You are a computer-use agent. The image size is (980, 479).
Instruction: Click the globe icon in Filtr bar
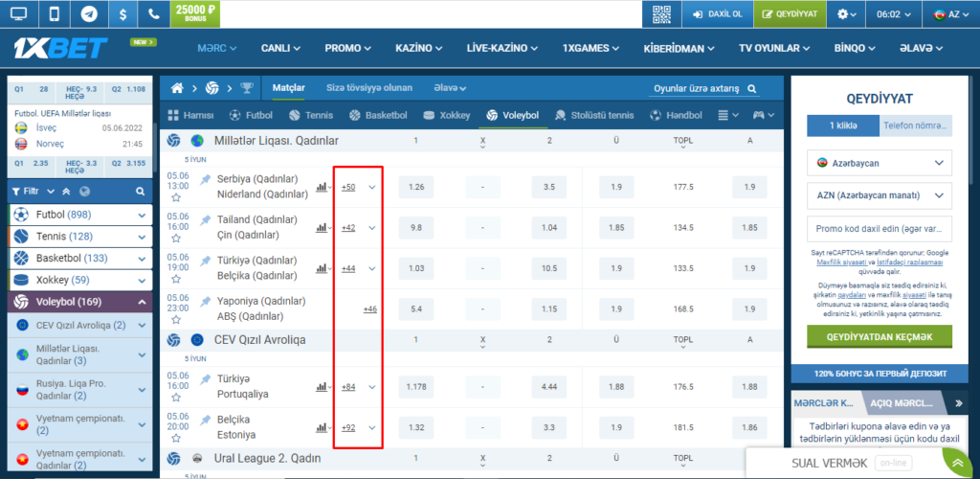[85, 191]
